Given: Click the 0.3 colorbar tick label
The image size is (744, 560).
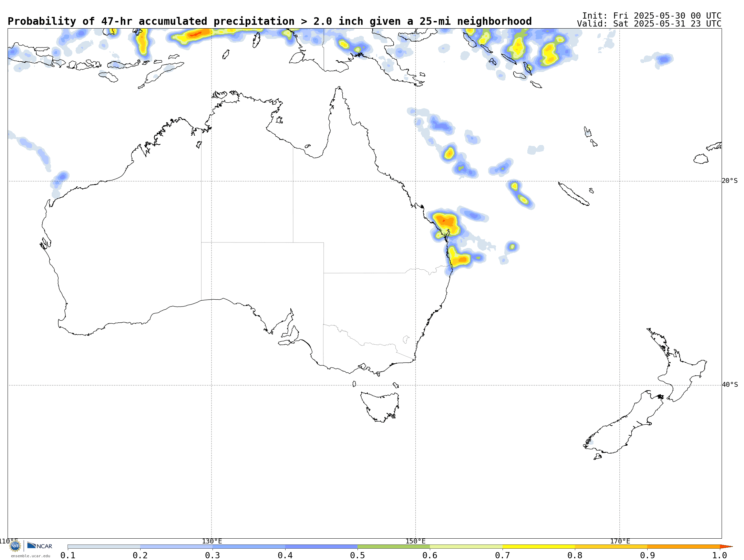Looking at the screenshot, I should (x=213, y=555).
